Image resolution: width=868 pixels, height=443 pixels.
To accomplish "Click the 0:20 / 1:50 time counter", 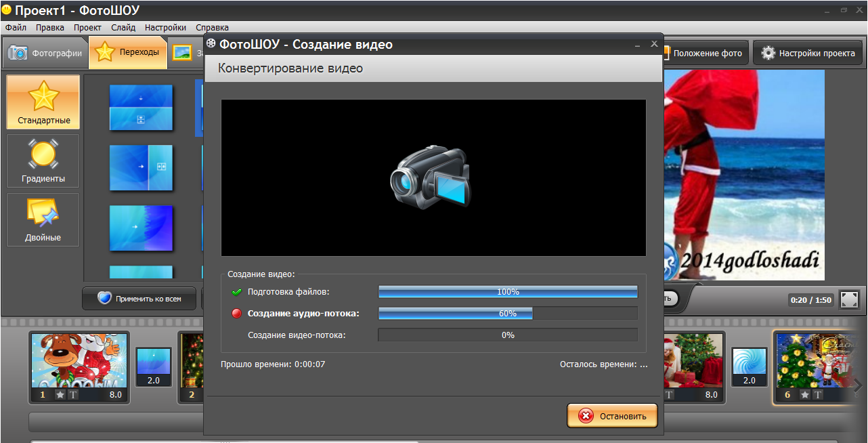I will 810,300.
